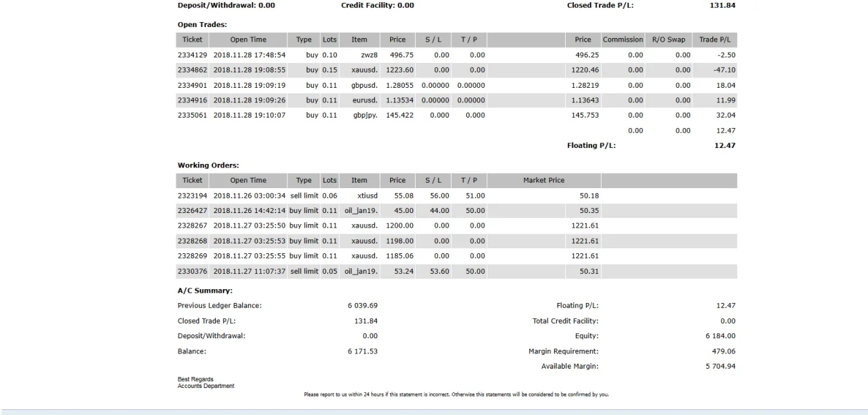The image size is (868, 415).
Task: Click Closed Trade P/L value at top right
Action: click(723, 5)
